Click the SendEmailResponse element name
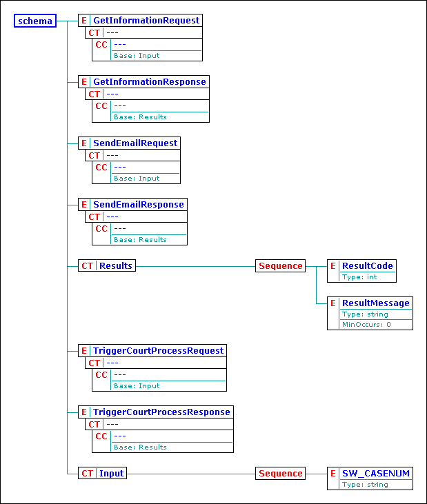 [139, 205]
